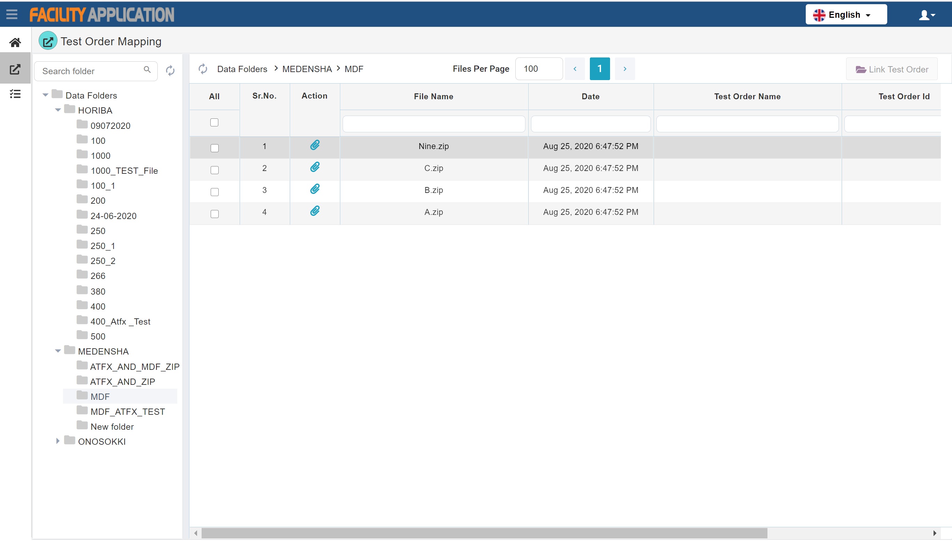Check the B.zip row checkbox

coord(214,192)
